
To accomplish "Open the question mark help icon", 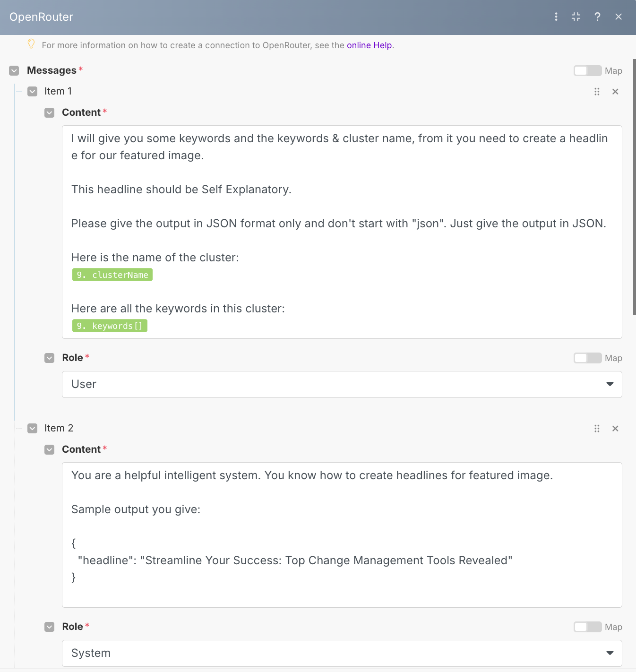I will click(x=597, y=17).
